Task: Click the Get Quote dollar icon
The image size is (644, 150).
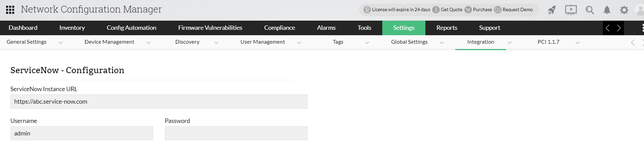Action: 436,9
